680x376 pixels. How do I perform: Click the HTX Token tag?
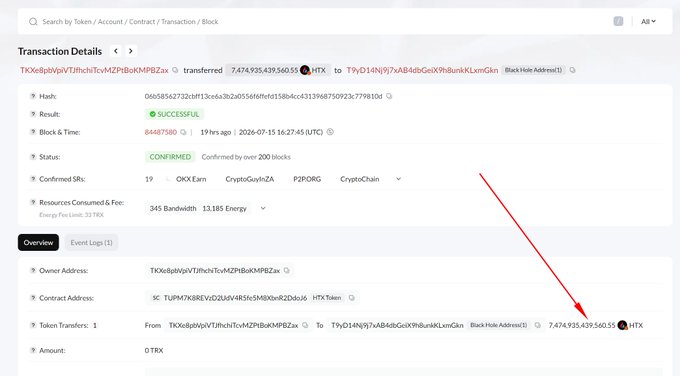pyautogui.click(x=327, y=298)
